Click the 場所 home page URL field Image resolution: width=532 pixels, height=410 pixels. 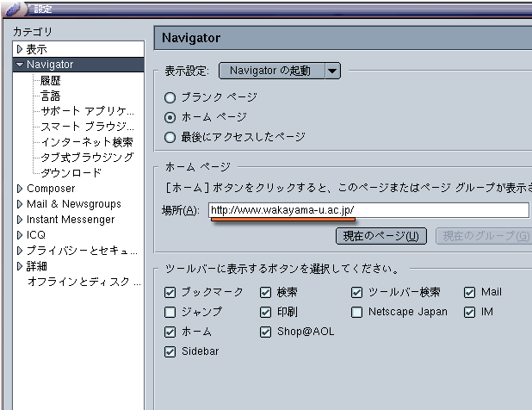368,210
